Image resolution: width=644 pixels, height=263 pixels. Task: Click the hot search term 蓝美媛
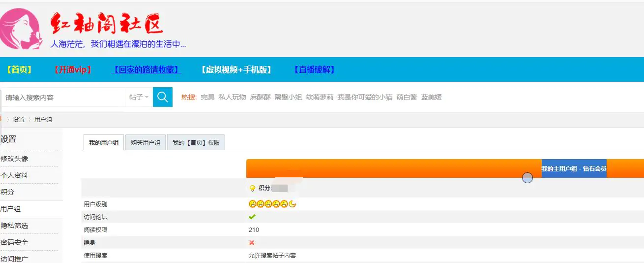coord(431,98)
